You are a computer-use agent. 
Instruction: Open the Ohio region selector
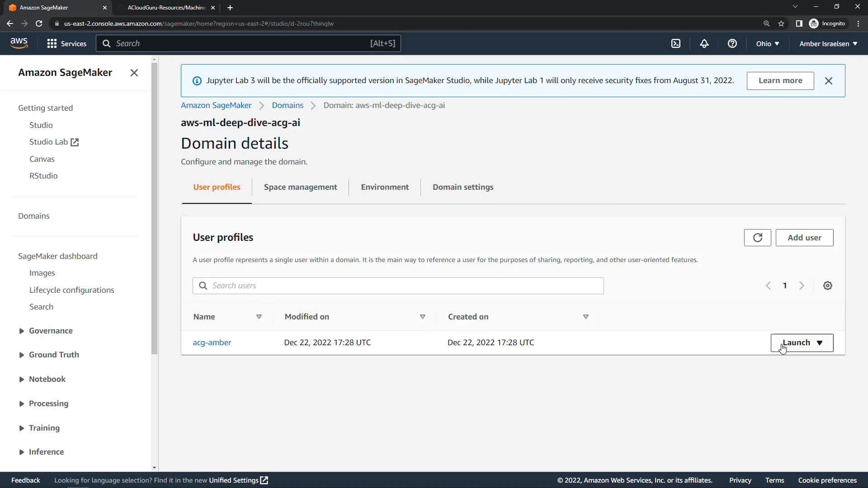(767, 43)
